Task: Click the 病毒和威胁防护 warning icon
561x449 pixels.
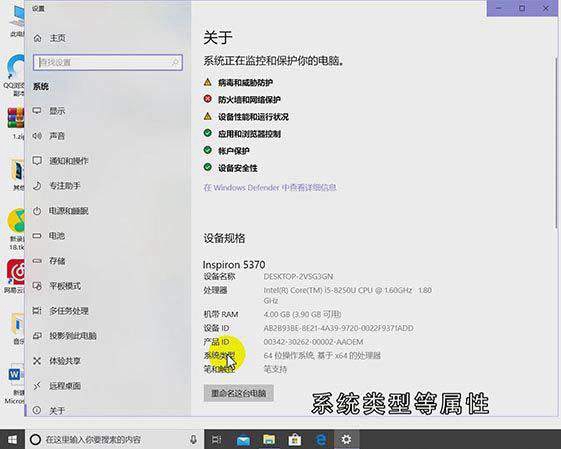Action: (x=208, y=82)
